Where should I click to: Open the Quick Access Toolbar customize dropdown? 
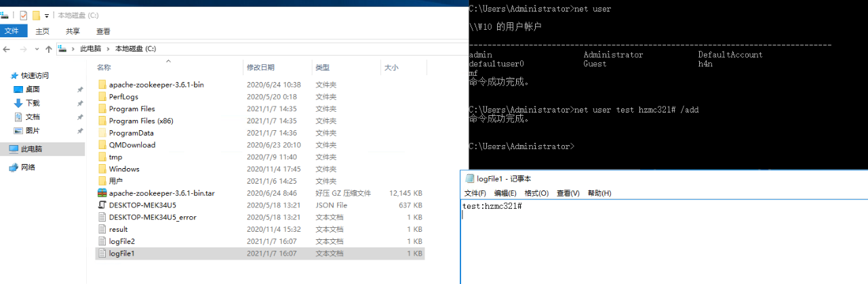coord(47,16)
